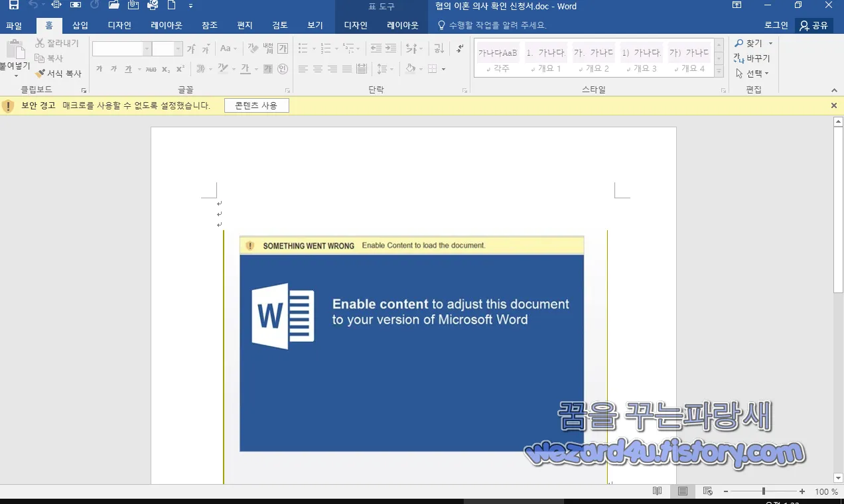The image size is (844, 504).
Task: Open the font name combo box
Action: coord(122,49)
